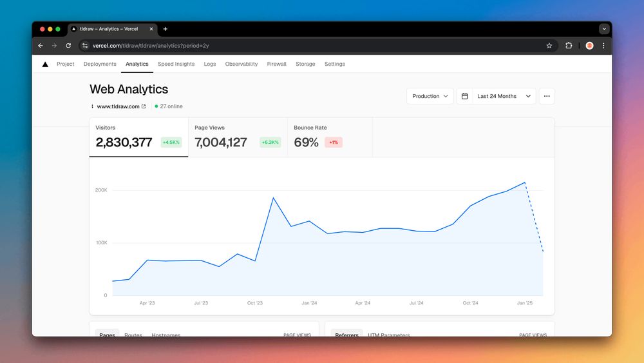The height and width of the screenshot is (363, 644).
Task: Open Chrome three-dot menu
Action: pyautogui.click(x=603, y=46)
